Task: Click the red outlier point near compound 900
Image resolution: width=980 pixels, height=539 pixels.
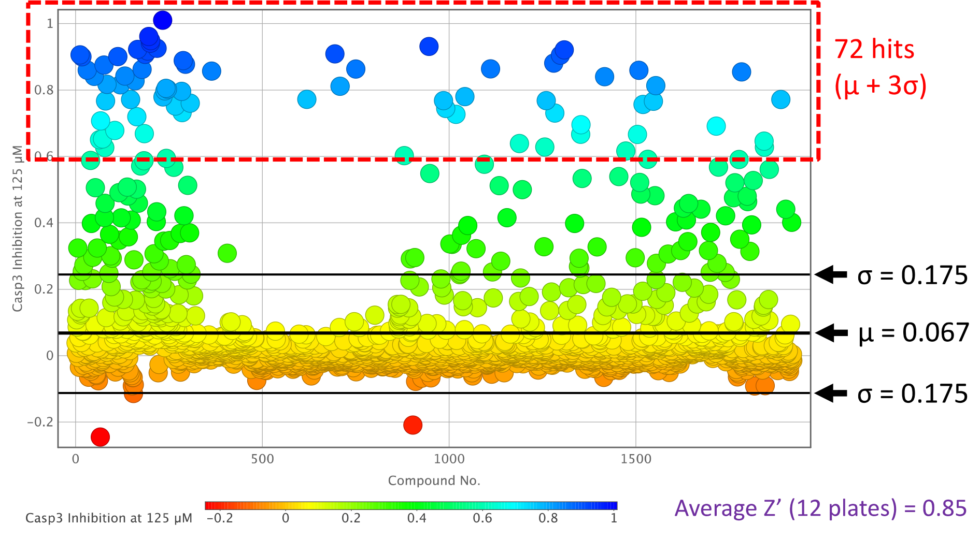Action: [413, 425]
